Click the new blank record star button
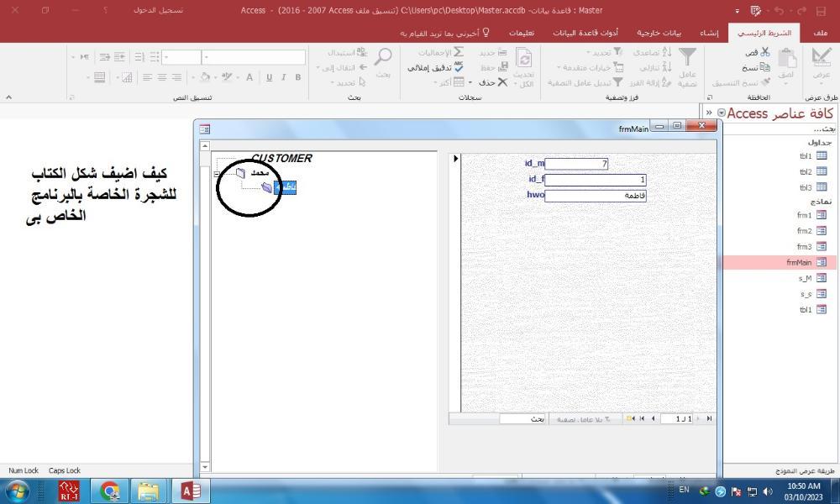Viewport: 840px width, 504px height. click(631, 419)
